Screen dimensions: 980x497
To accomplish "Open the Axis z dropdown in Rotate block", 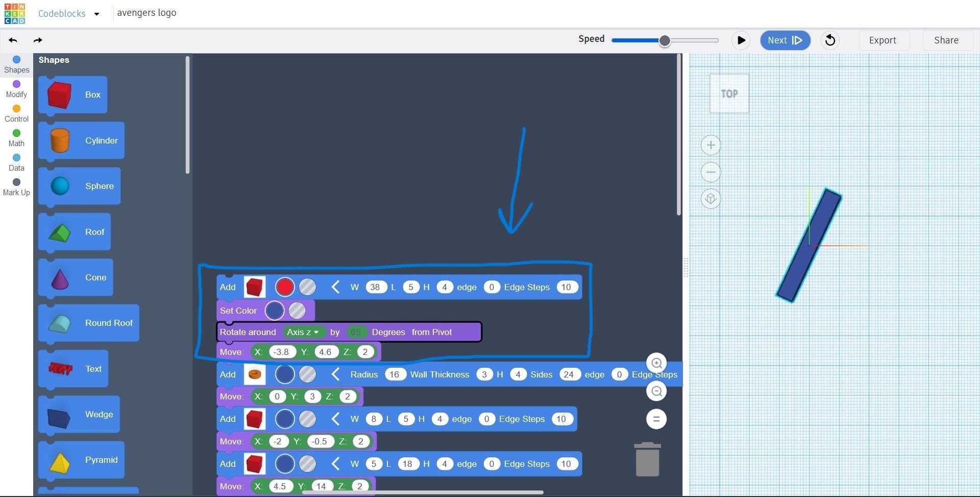I will pyautogui.click(x=303, y=332).
